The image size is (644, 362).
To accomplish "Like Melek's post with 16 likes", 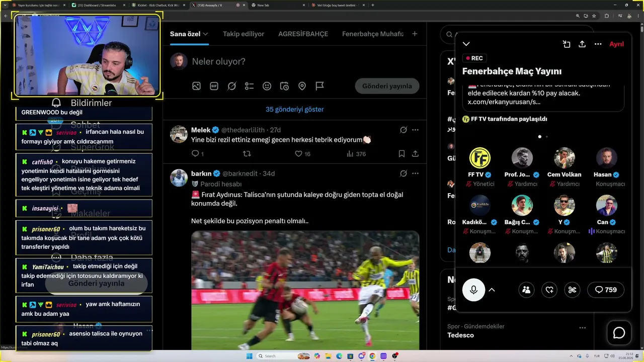I will (x=302, y=154).
